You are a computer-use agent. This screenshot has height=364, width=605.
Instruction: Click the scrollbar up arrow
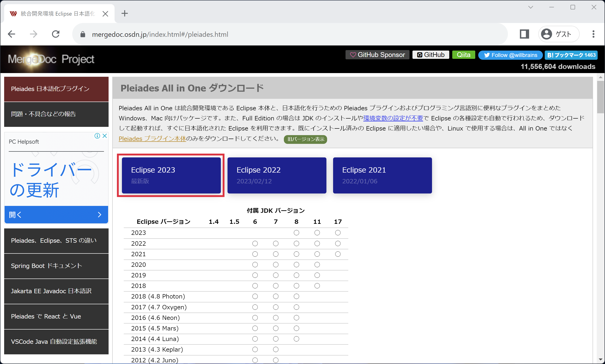601,77
